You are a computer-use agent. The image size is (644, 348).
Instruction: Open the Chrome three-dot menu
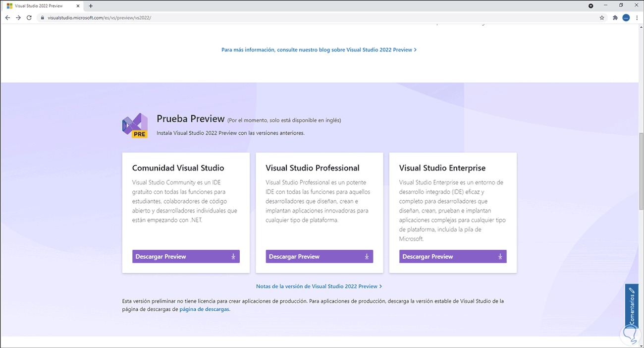[637, 17]
